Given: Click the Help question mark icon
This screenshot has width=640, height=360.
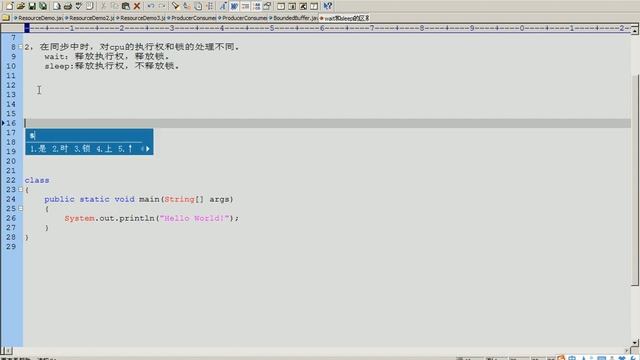Looking at the screenshot, I should (x=328, y=6).
